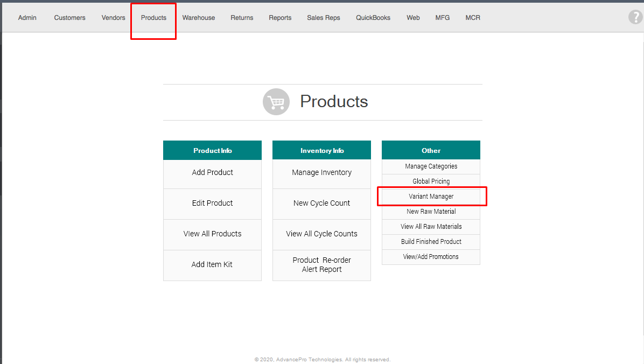This screenshot has width=644, height=364.
Task: Open the Customers menu
Action: [69, 18]
